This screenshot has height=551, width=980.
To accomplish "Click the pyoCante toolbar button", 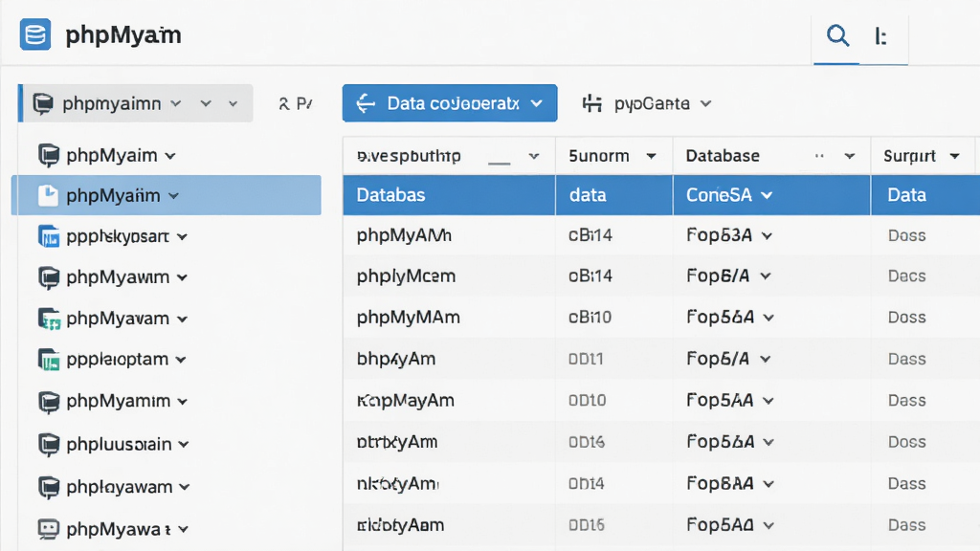I will click(x=646, y=103).
